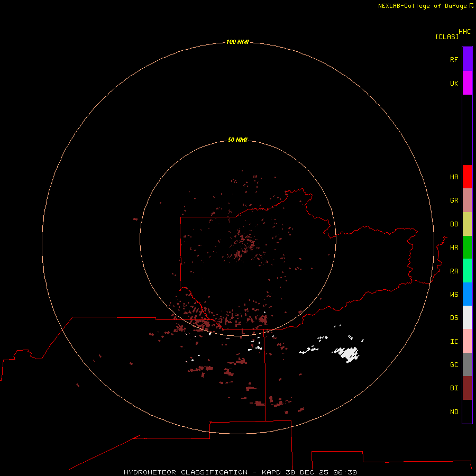476x476 pixels.
Task: Select the GR legend color block
Action: (467, 200)
